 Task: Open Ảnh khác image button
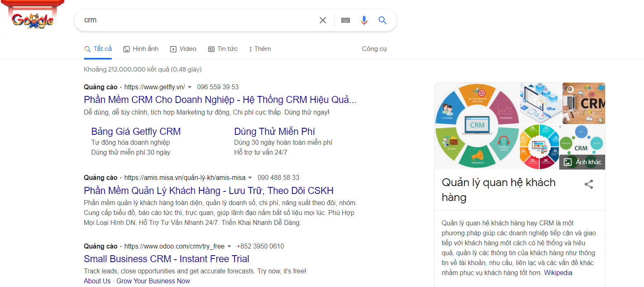click(582, 162)
